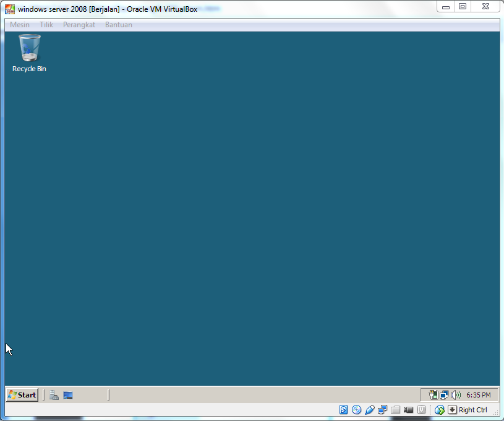Click the power plug tray icon
This screenshot has width=504, height=421.
434,394
